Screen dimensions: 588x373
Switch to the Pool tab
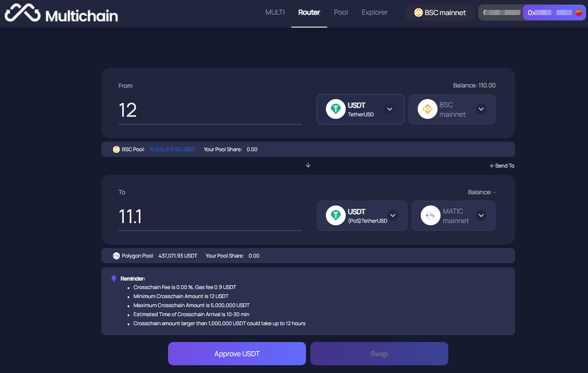pos(341,12)
